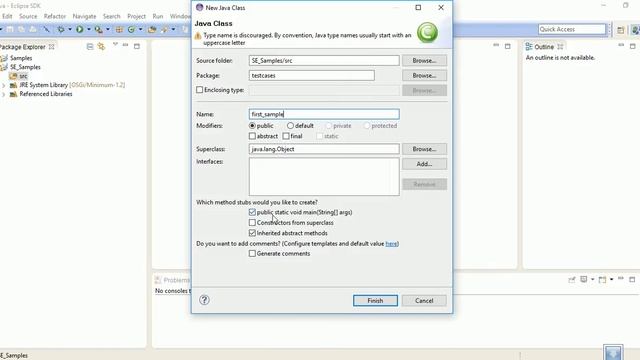Click the Name input field

click(x=324, y=114)
